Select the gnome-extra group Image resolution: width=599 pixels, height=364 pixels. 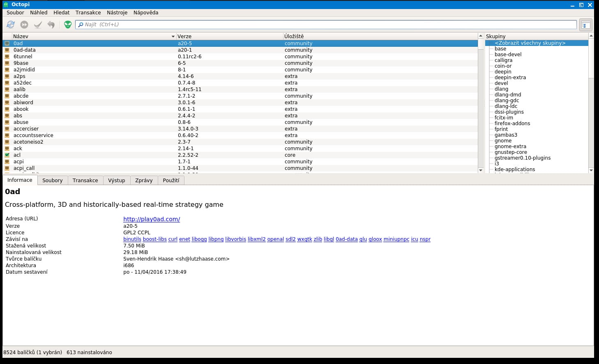coord(510,147)
